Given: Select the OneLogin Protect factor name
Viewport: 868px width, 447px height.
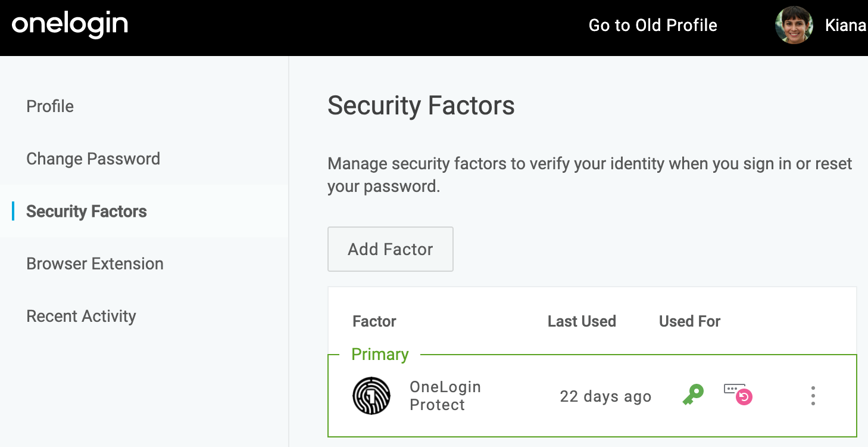Looking at the screenshot, I should 445,396.
